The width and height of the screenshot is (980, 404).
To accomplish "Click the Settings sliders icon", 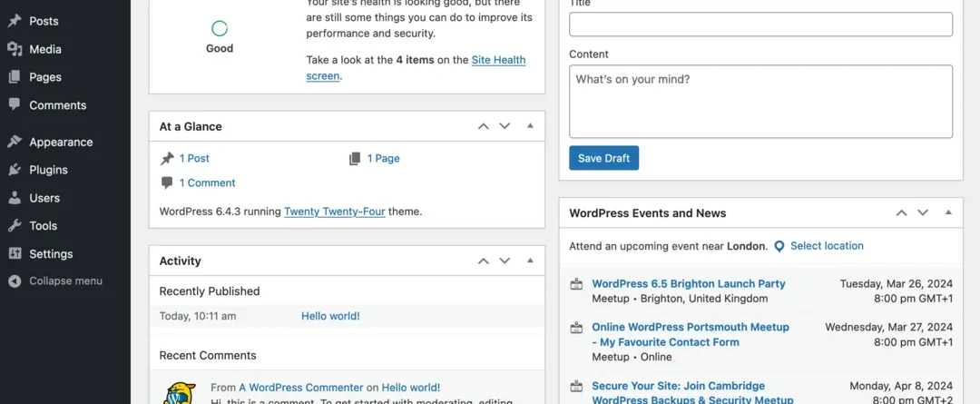I will (x=15, y=253).
